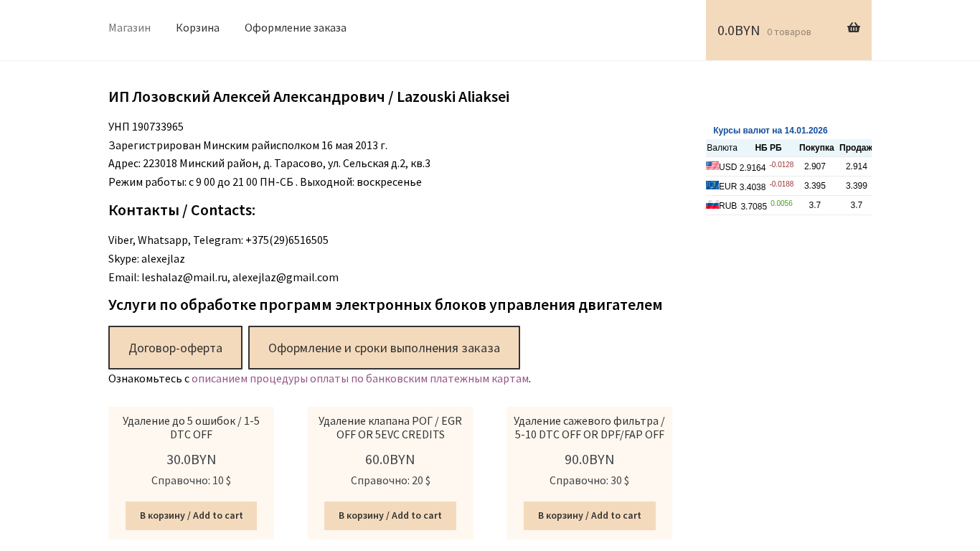Open the Магазин menu item
This screenshot has width=980, height=551.
(x=129, y=28)
